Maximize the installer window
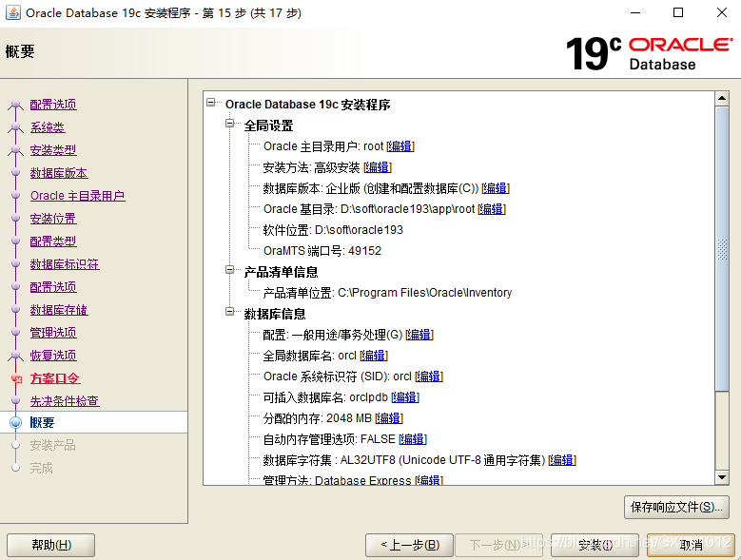The width and height of the screenshot is (741, 560). point(678,12)
